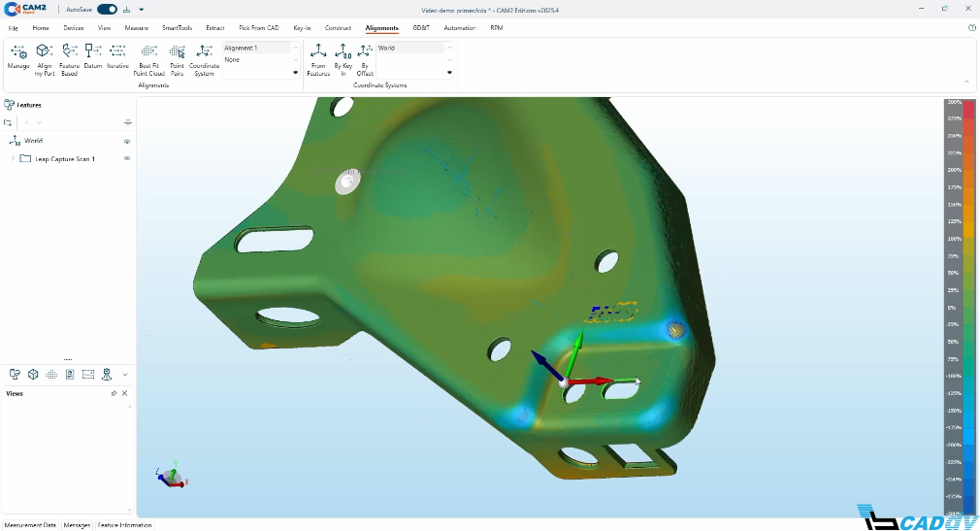
Task: Open the Point Pairs alignment tool
Action: click(177, 60)
